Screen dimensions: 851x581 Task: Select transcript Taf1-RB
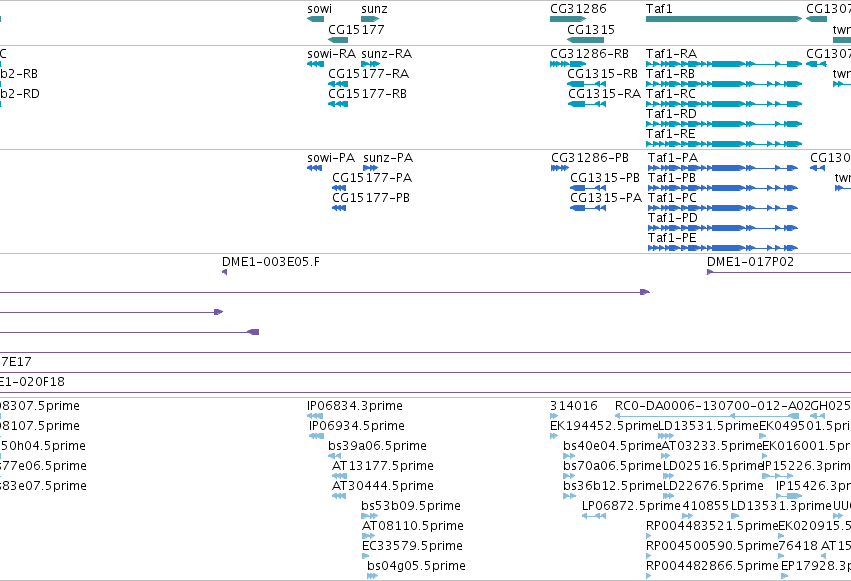(x=670, y=74)
